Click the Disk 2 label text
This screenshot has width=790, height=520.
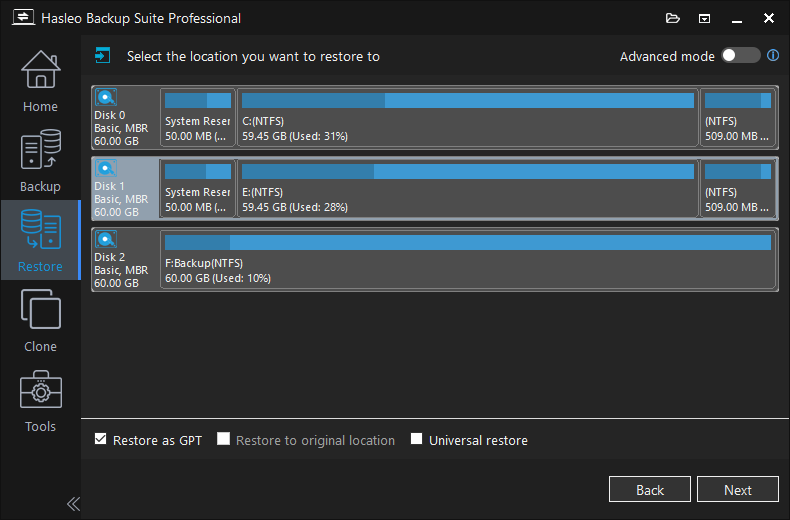click(110, 257)
